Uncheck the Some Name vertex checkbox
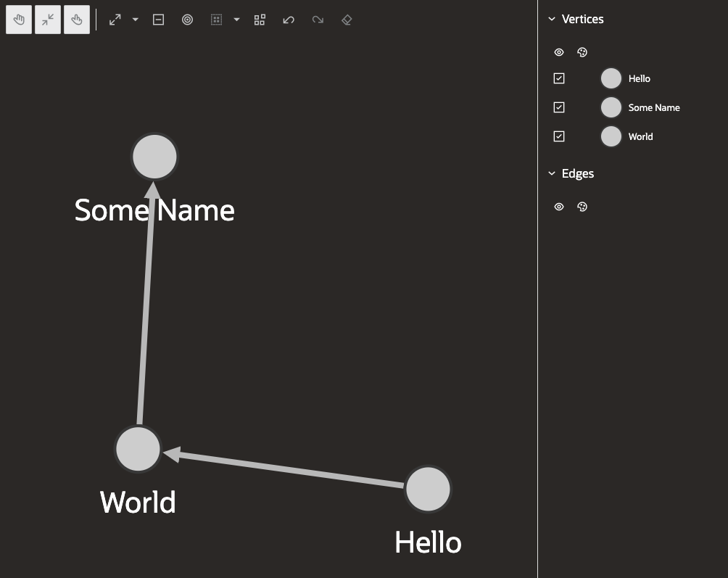This screenshot has width=728, height=578. [x=559, y=107]
